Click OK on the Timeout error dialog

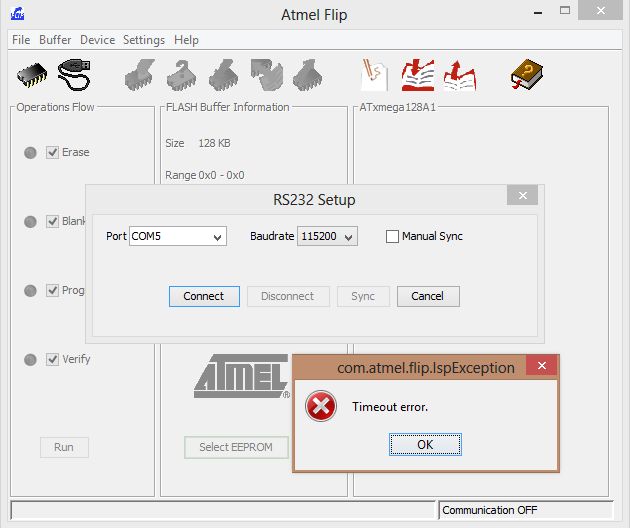click(425, 444)
